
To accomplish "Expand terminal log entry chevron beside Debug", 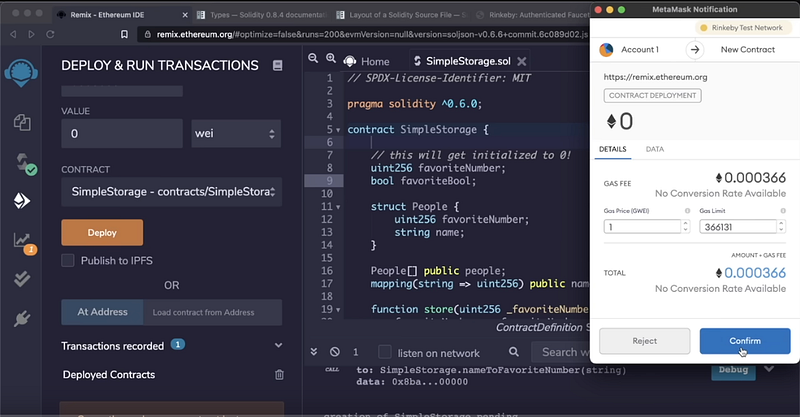I will coord(769,369).
